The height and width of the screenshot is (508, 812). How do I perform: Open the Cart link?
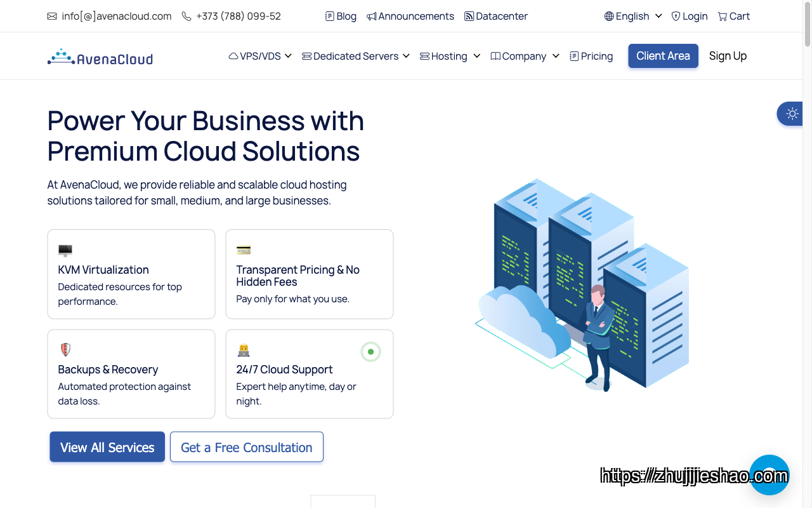[740, 17]
